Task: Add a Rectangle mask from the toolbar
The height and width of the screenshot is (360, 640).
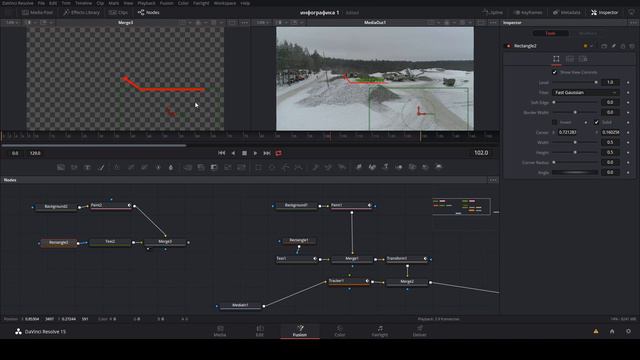Action: [x=258, y=167]
